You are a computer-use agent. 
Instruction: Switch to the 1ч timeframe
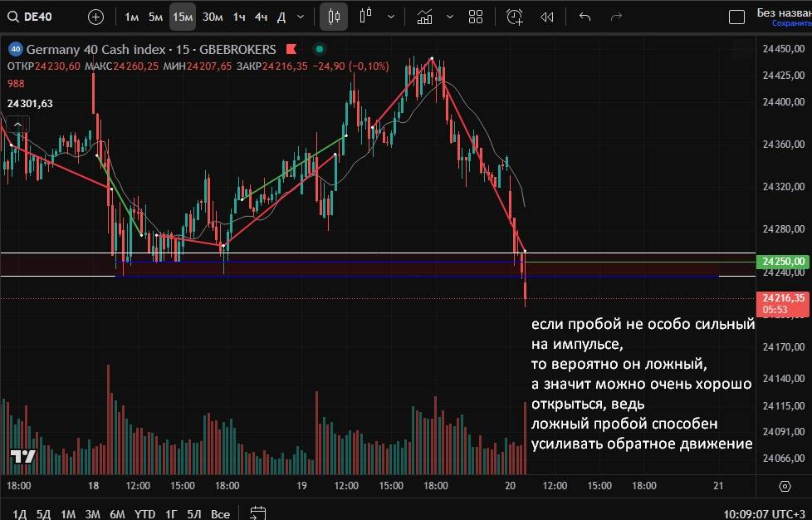(x=239, y=17)
